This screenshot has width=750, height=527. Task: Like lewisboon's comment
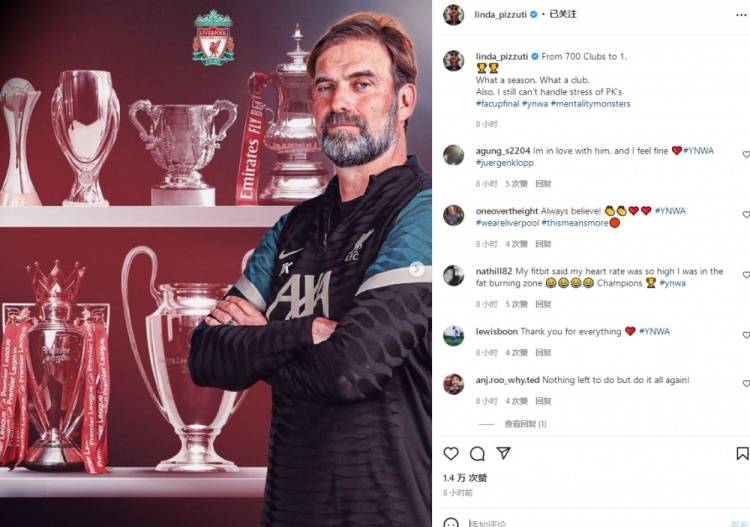click(x=746, y=335)
